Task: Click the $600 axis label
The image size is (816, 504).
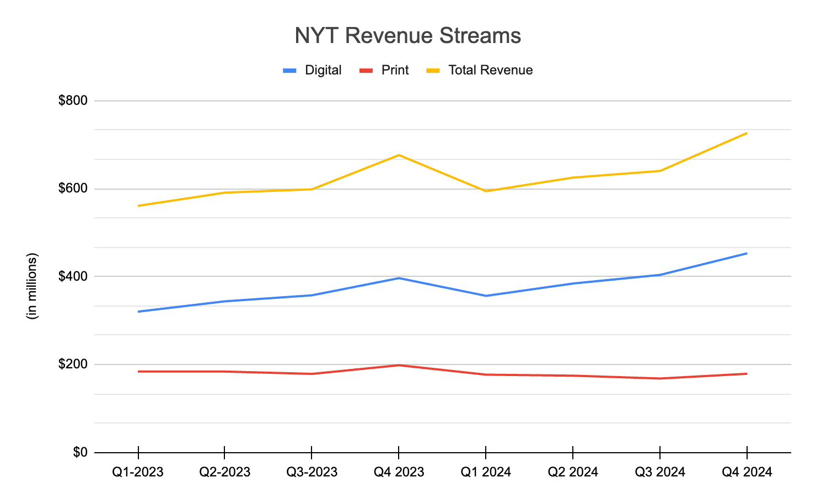Action: pyautogui.click(x=73, y=189)
